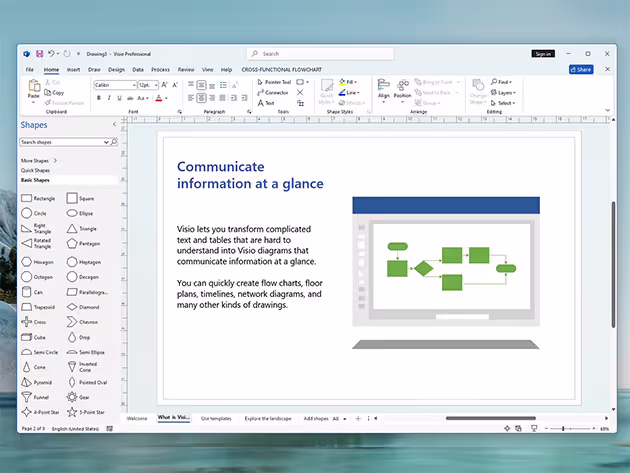This screenshot has width=630, height=473.
Task: Open the Insert ribbon tab
Action: (73, 69)
